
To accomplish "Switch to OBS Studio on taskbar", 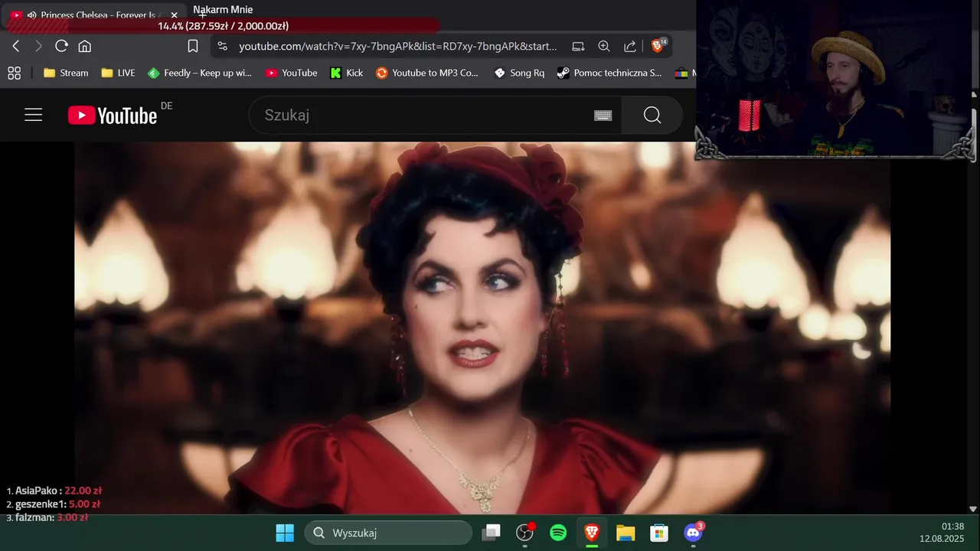I will [525, 533].
